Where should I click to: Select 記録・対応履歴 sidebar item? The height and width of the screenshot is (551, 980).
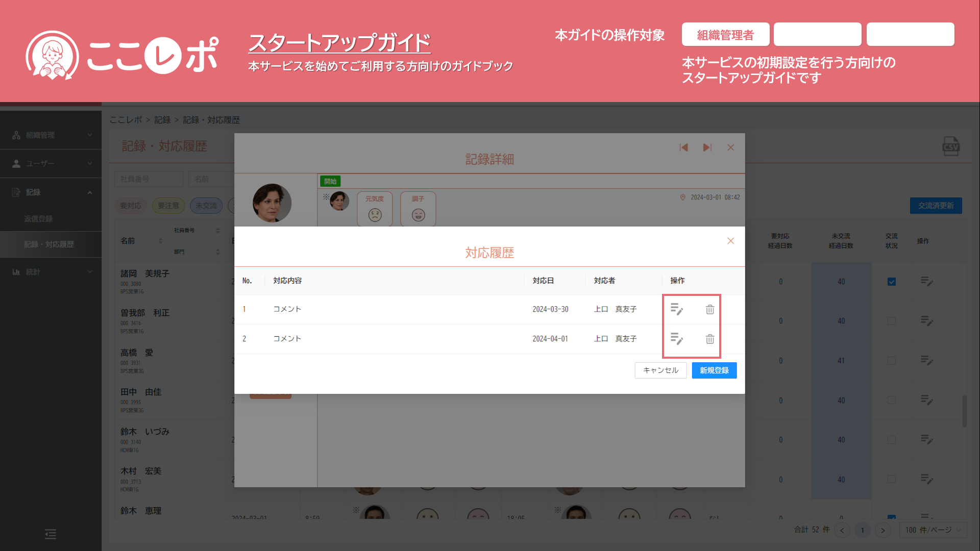click(49, 244)
